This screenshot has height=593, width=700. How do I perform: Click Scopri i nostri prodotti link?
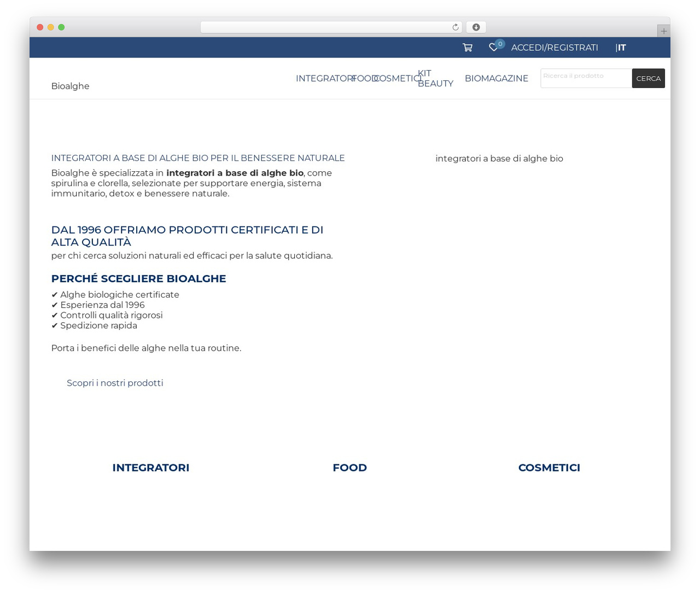[115, 383]
